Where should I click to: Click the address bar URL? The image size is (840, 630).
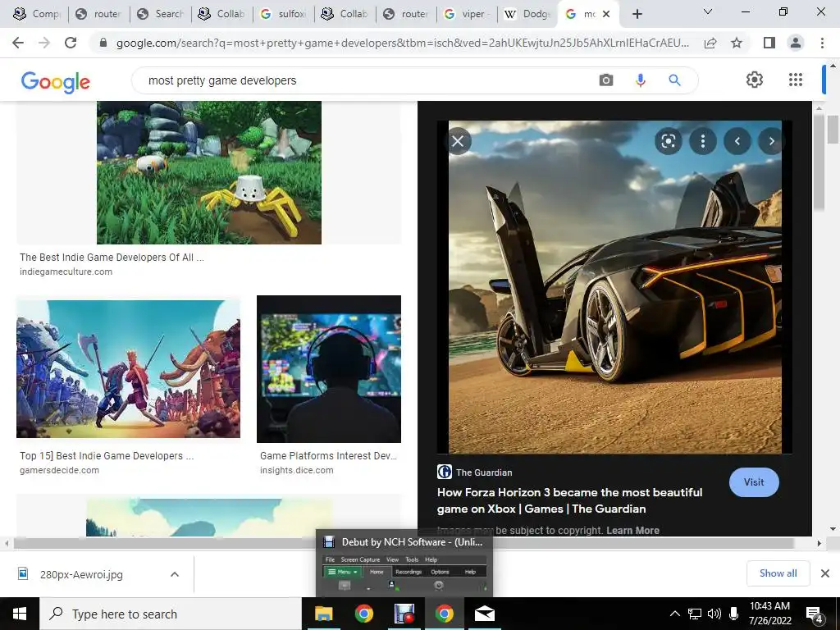(402, 43)
